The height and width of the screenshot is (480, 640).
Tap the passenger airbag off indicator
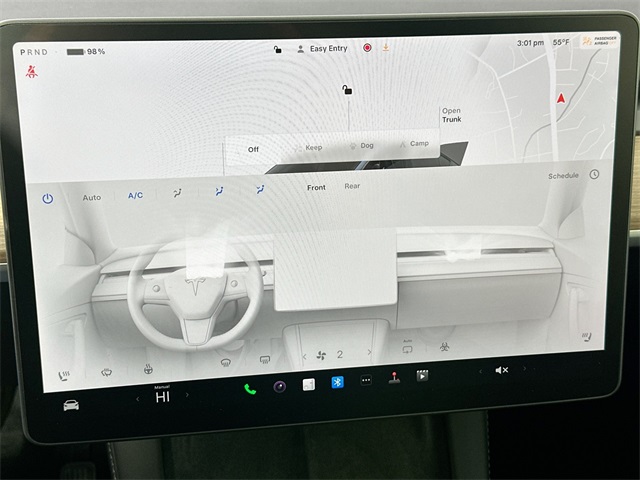(600, 40)
